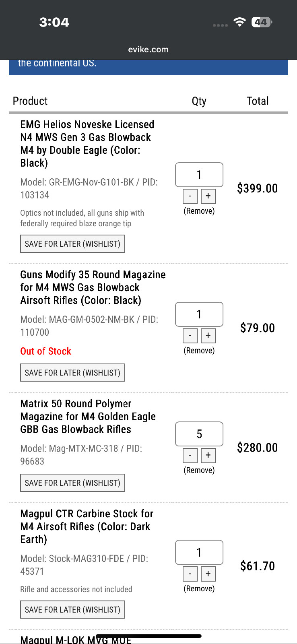Viewport: 297px width, 644px height.
Task: Save Matrix 50 Round Magazine to wishlist
Action: pyautogui.click(x=72, y=483)
